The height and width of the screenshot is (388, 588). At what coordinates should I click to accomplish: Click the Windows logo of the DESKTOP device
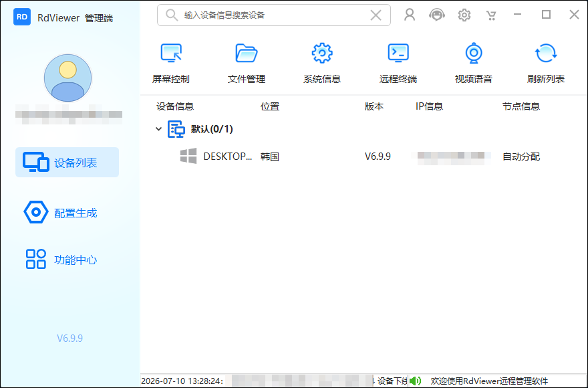(188, 156)
